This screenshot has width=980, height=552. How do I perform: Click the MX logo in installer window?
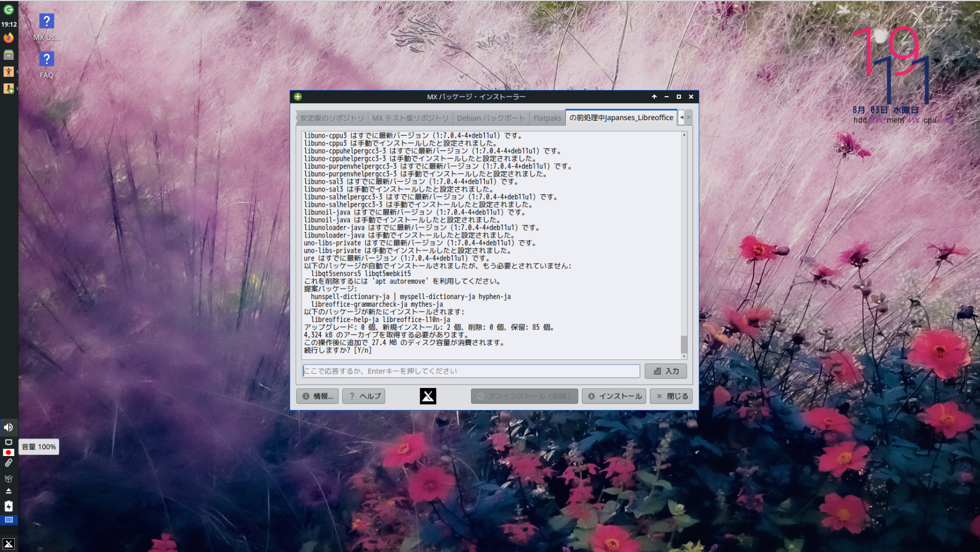[x=428, y=396]
